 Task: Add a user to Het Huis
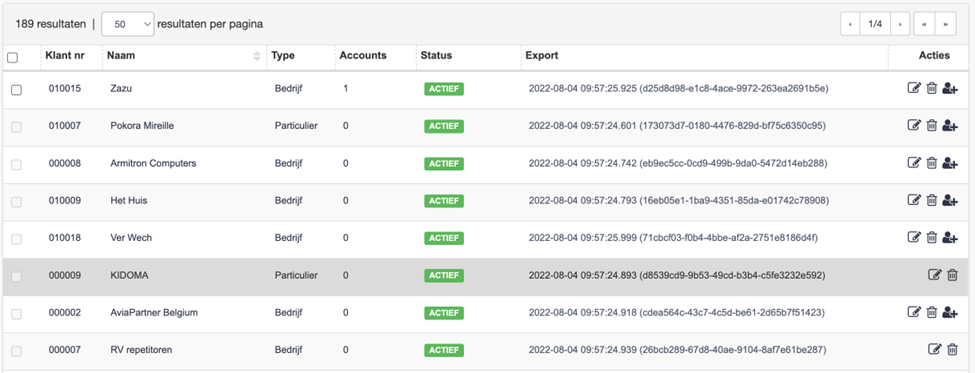pos(950,200)
